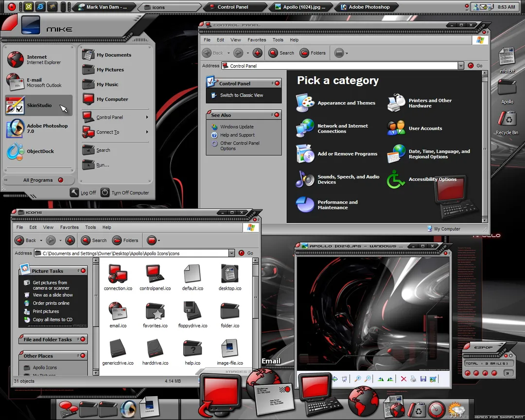Viewport: 525px width, 420px height.
Task: Click Control Panel scrollbar down arrow
Action: click(x=485, y=220)
